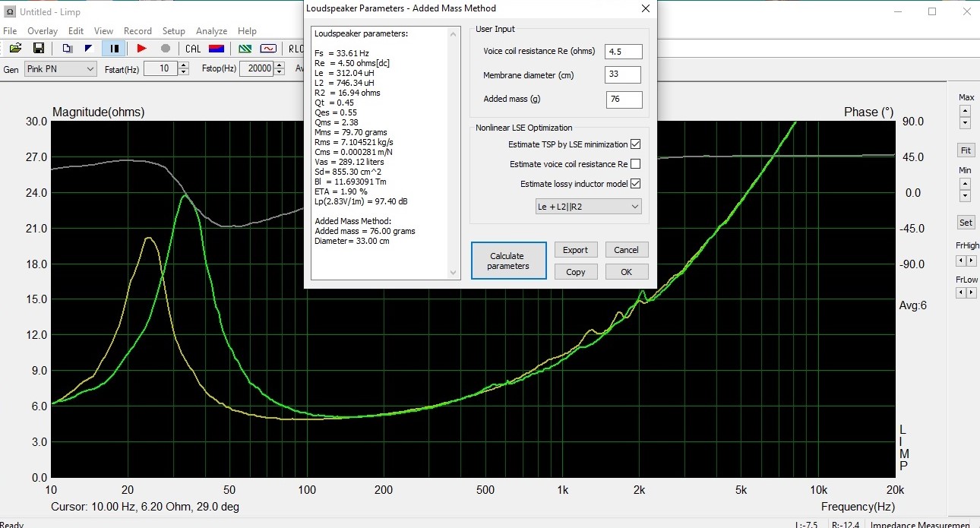Open the Edit menu
This screenshot has height=528, width=980.
pyautogui.click(x=76, y=31)
